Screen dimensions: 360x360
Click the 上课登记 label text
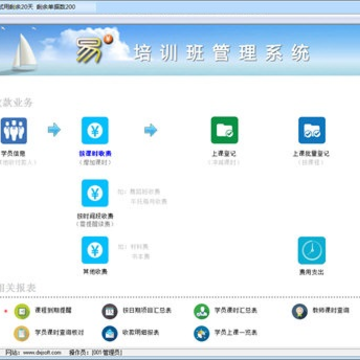tap(224, 154)
